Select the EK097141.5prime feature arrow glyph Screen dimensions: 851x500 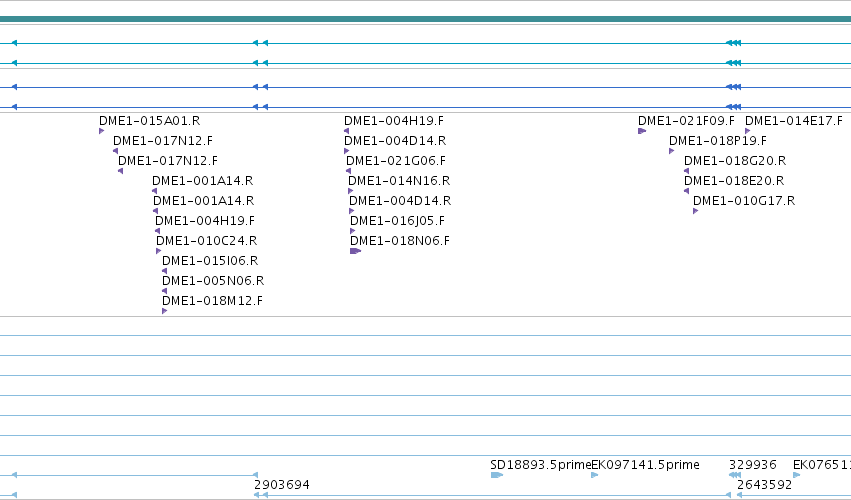595,475
